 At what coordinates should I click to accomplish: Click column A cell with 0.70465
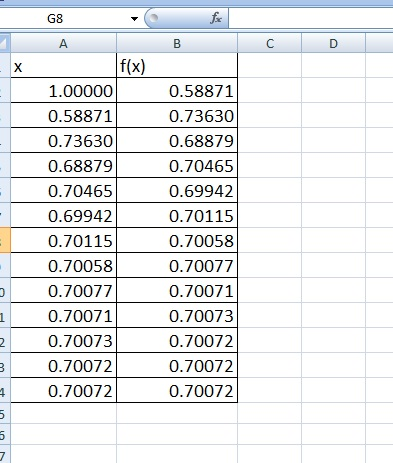click(64, 190)
